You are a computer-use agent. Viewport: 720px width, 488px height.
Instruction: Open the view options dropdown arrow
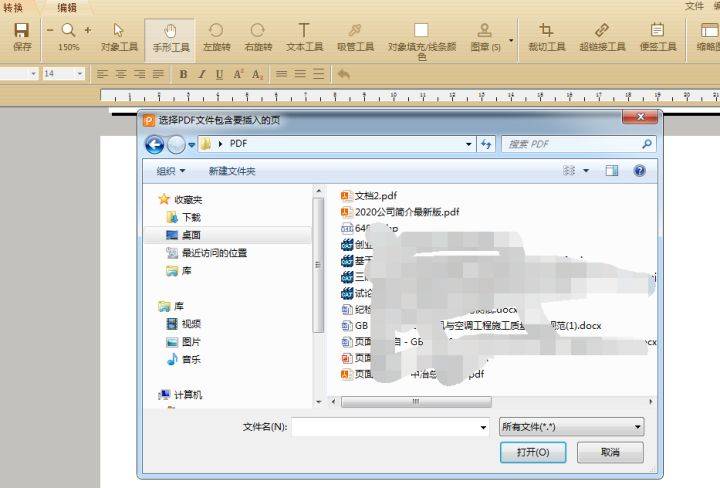pyautogui.click(x=586, y=171)
